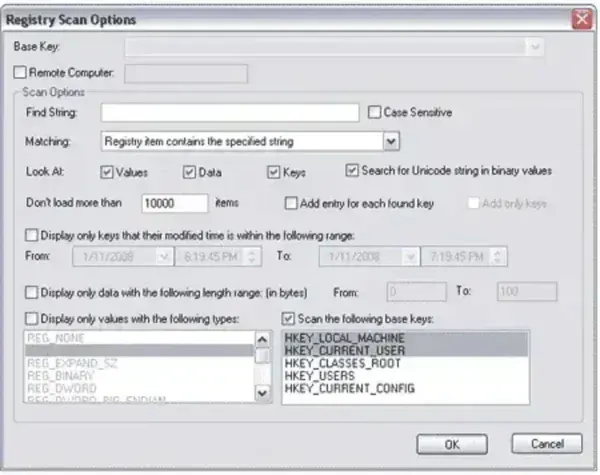Screen dimensions: 600x475
Task: Enable data length range filter checkbox
Action: click(31, 293)
